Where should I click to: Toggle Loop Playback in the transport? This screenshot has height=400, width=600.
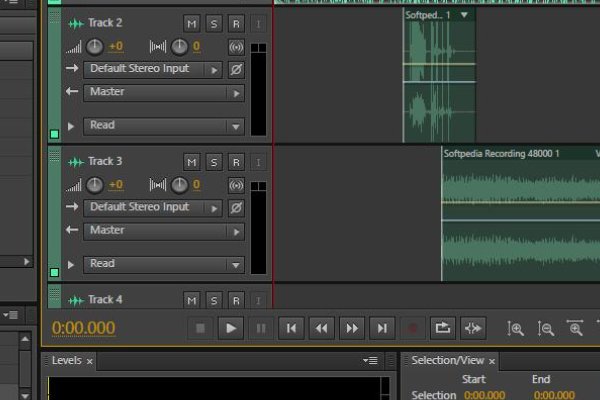[442, 327]
